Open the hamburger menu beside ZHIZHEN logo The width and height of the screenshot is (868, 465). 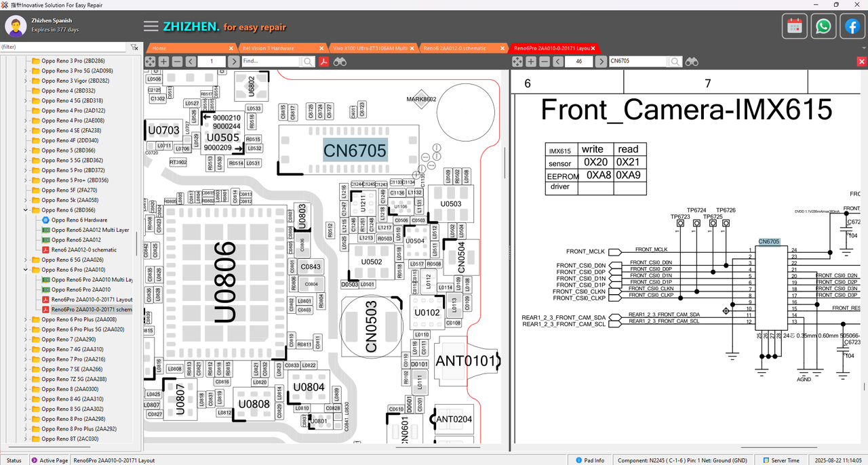pyautogui.click(x=151, y=26)
